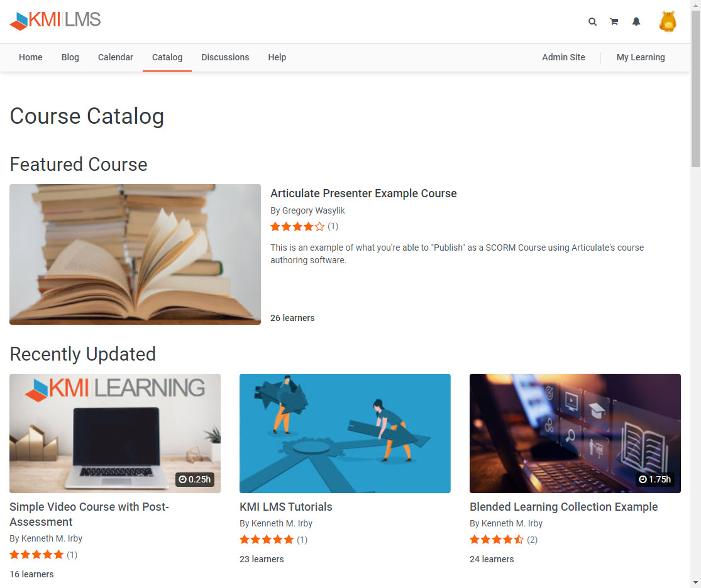Select the Calendar navigation item
Image resolution: width=701 pixels, height=588 pixels.
[x=115, y=57]
